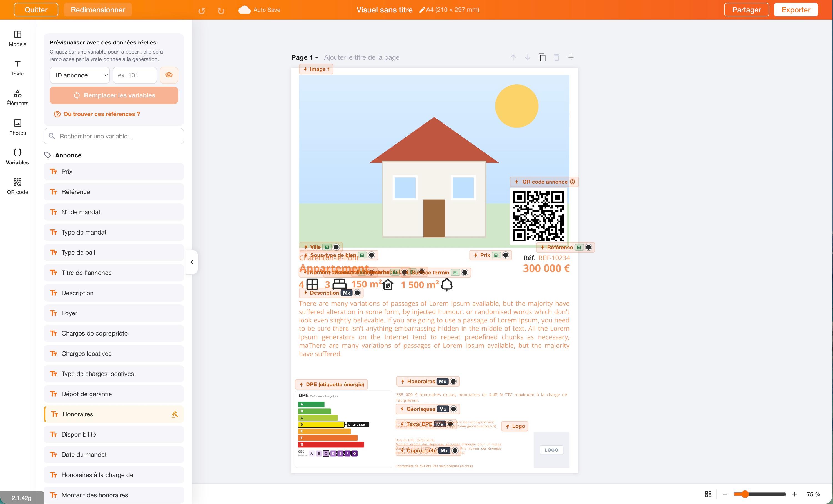Click the Exporter button

(796, 10)
